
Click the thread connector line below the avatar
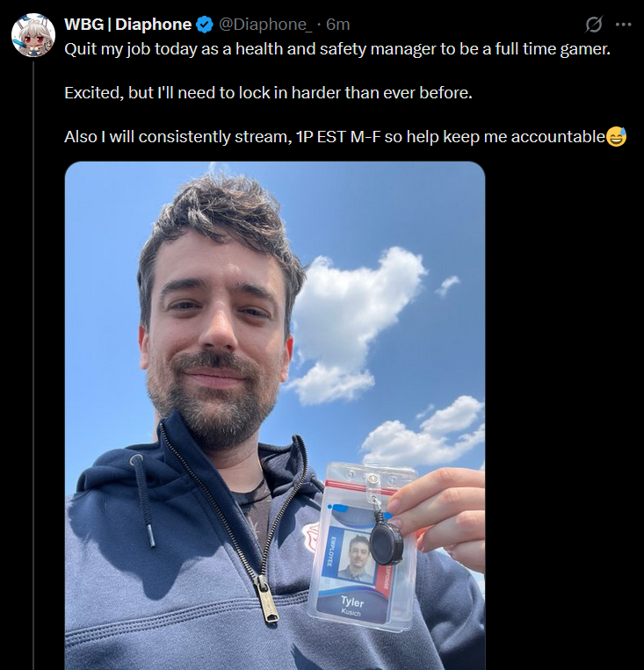[x=33, y=365]
